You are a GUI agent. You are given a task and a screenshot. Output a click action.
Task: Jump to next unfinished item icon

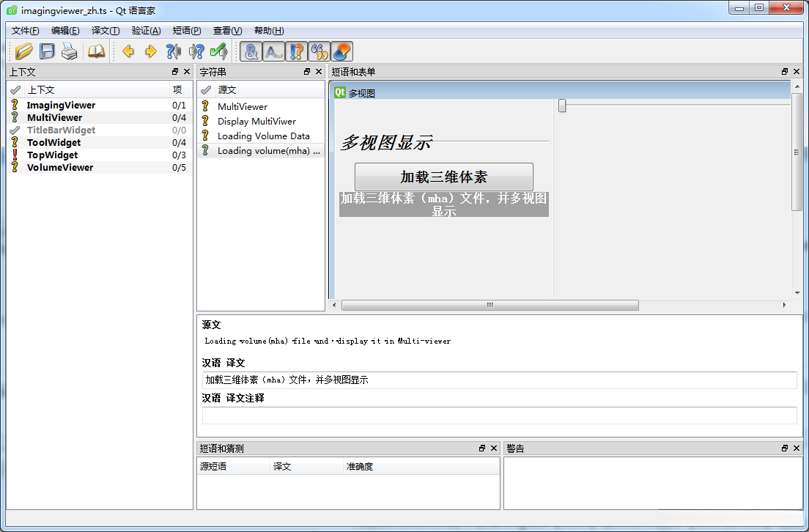[196, 51]
